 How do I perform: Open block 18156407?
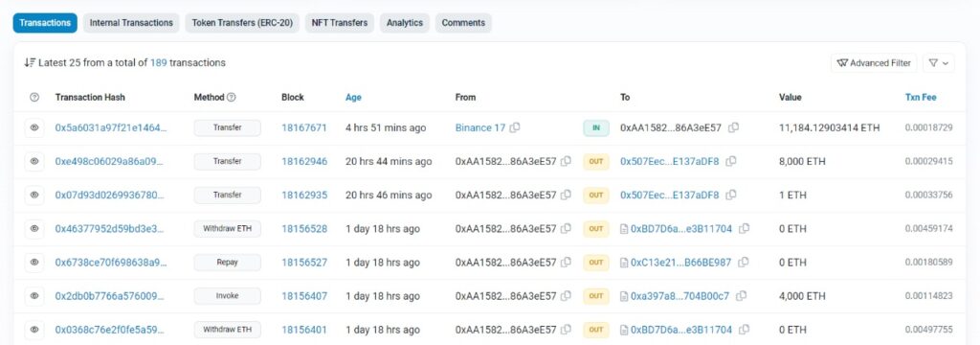304,296
